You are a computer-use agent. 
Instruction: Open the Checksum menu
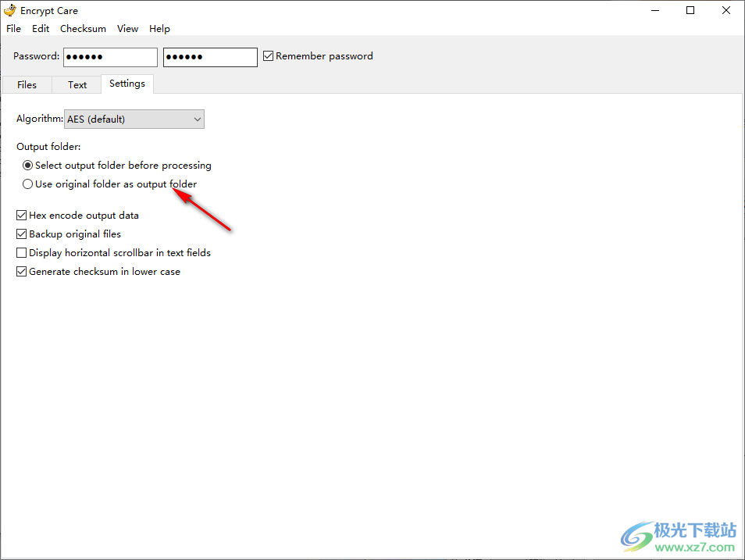83,29
